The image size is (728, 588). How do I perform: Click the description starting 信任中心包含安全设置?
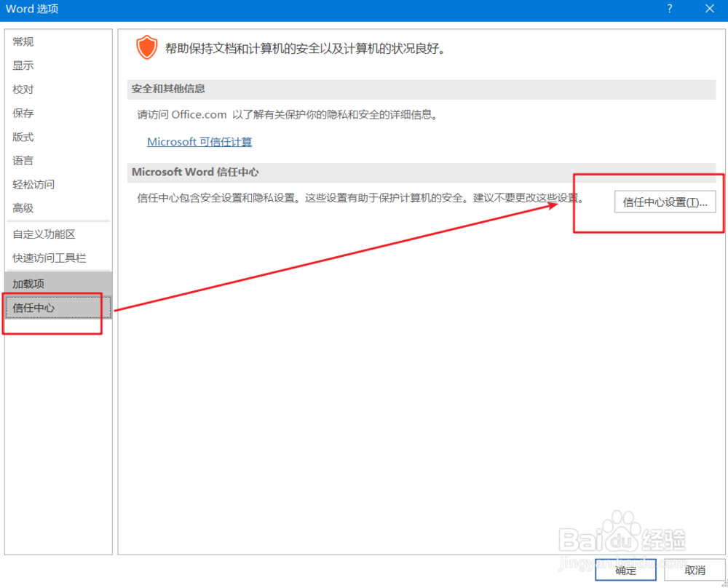click(x=360, y=198)
